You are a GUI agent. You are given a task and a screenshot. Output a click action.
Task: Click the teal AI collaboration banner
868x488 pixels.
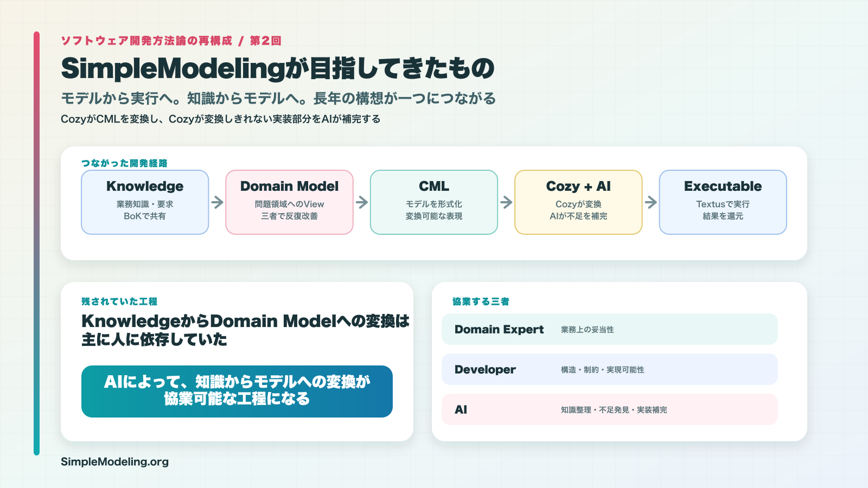237,391
